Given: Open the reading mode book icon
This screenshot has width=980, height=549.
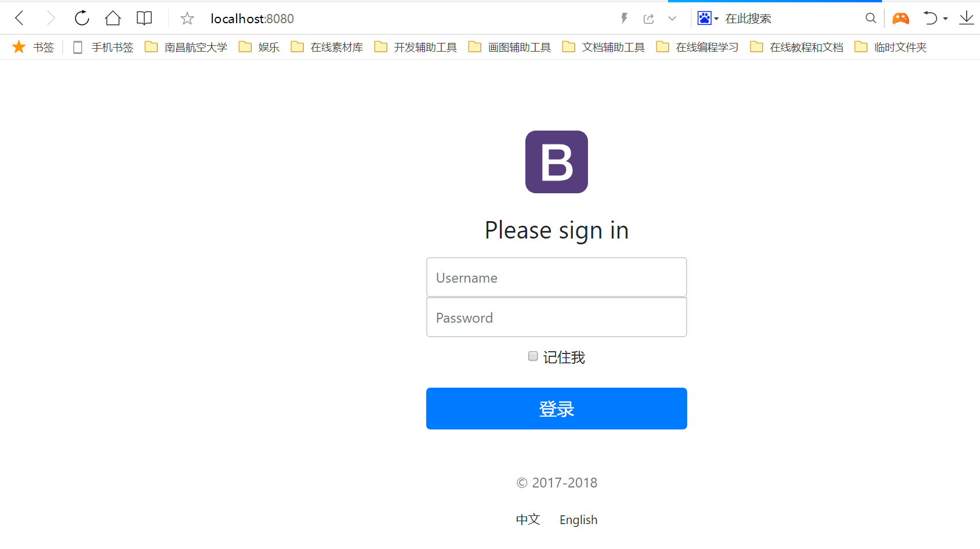Looking at the screenshot, I should click(144, 19).
